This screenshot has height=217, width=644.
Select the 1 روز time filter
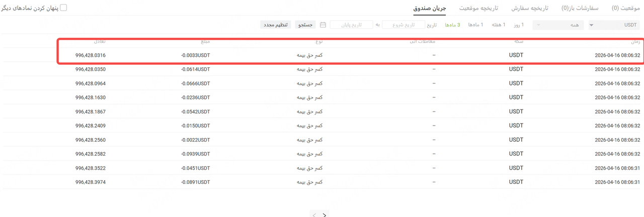click(x=518, y=25)
